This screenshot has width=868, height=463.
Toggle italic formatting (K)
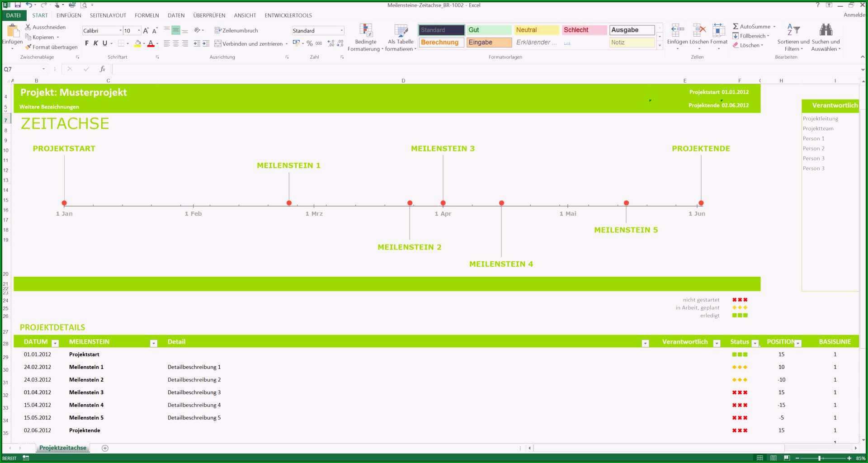click(96, 43)
